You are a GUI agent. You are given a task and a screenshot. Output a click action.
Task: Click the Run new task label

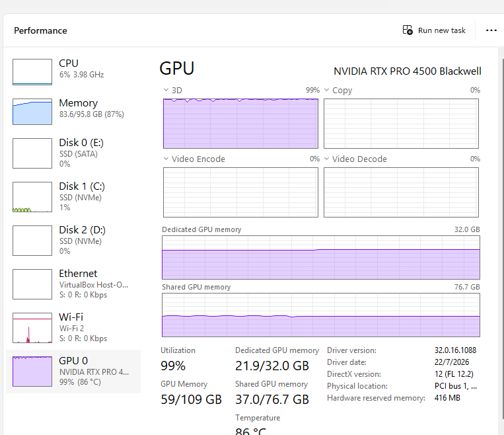[x=442, y=30]
